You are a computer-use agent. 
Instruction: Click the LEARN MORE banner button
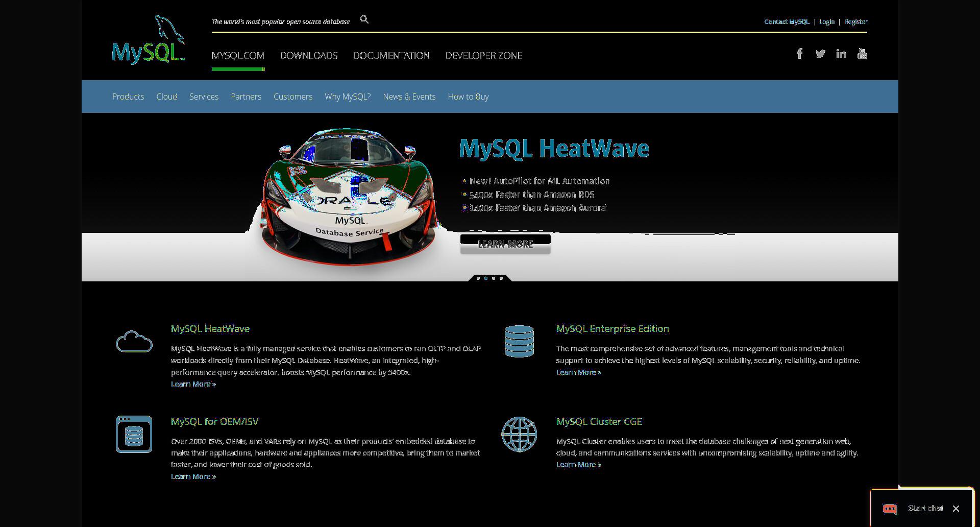[x=505, y=244]
